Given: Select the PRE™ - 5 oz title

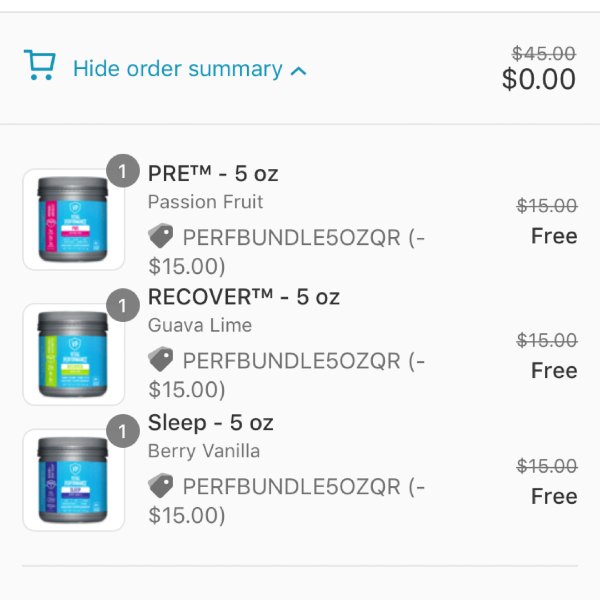Looking at the screenshot, I should 213,173.
